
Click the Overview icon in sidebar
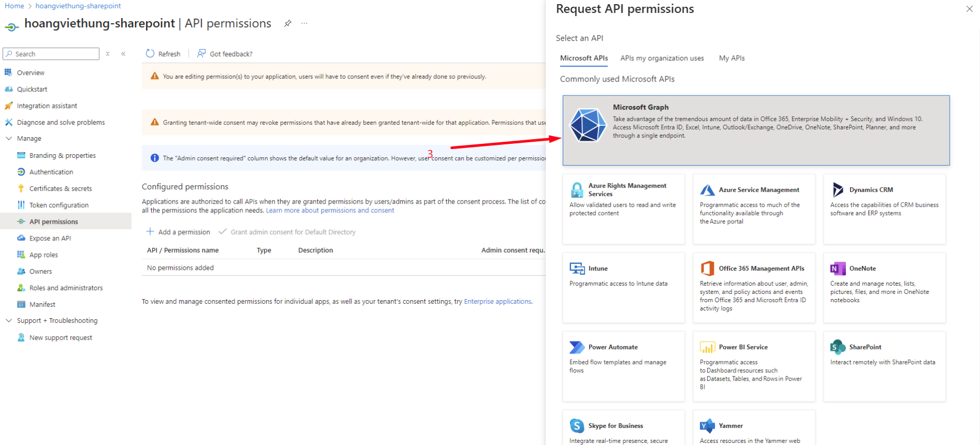(x=8, y=72)
